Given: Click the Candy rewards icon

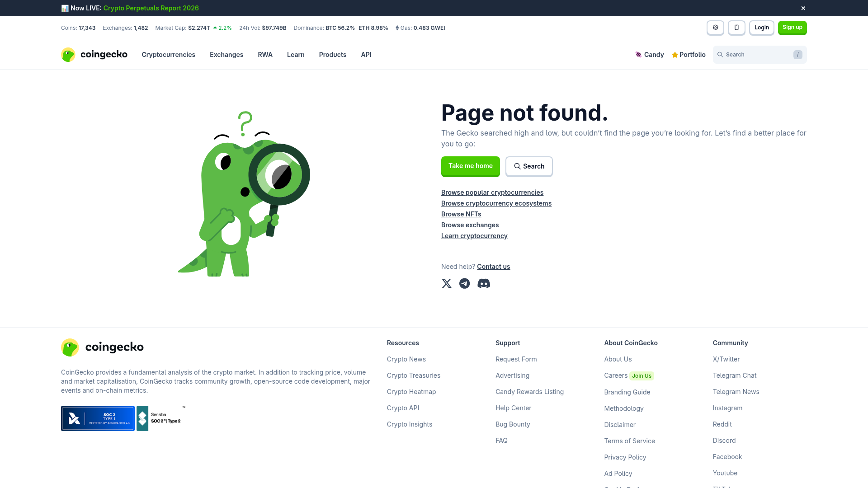Looking at the screenshot, I should coord(638,55).
